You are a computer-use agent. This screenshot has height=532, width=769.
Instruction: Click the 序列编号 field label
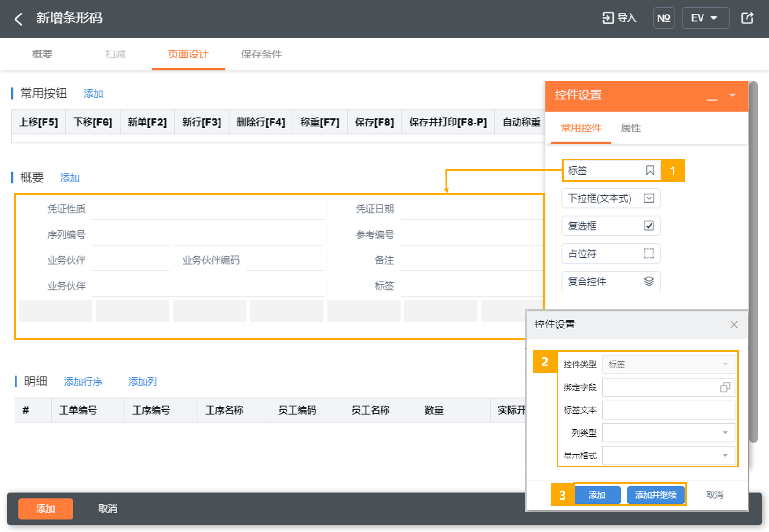(66, 235)
